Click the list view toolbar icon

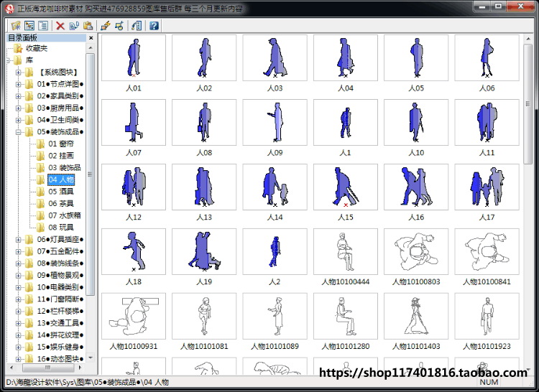coord(43,26)
